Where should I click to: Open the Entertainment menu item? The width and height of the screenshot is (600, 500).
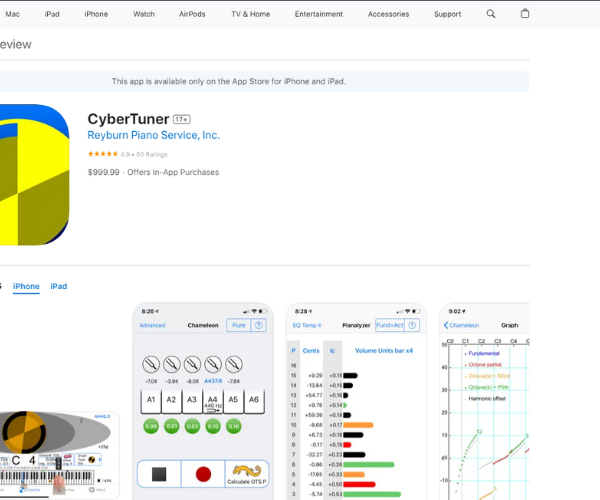point(319,14)
